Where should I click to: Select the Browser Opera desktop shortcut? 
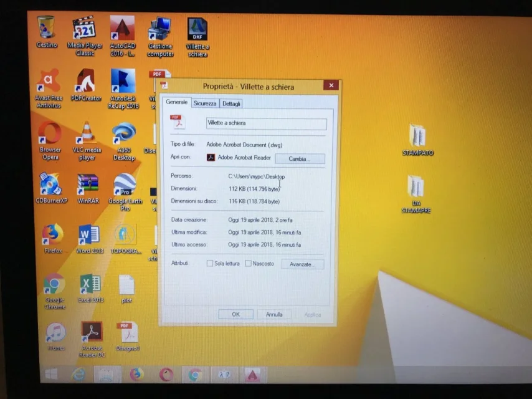pos(50,140)
